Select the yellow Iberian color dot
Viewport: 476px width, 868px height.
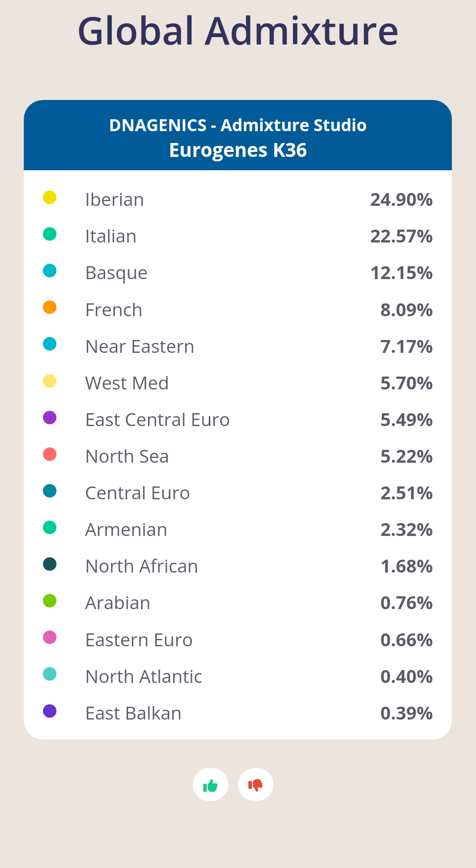click(x=49, y=197)
